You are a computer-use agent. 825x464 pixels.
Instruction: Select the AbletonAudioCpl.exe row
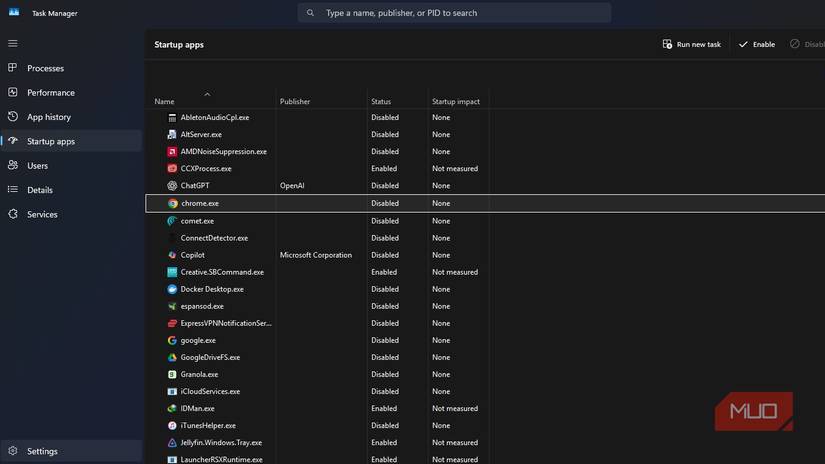[x=485, y=117]
